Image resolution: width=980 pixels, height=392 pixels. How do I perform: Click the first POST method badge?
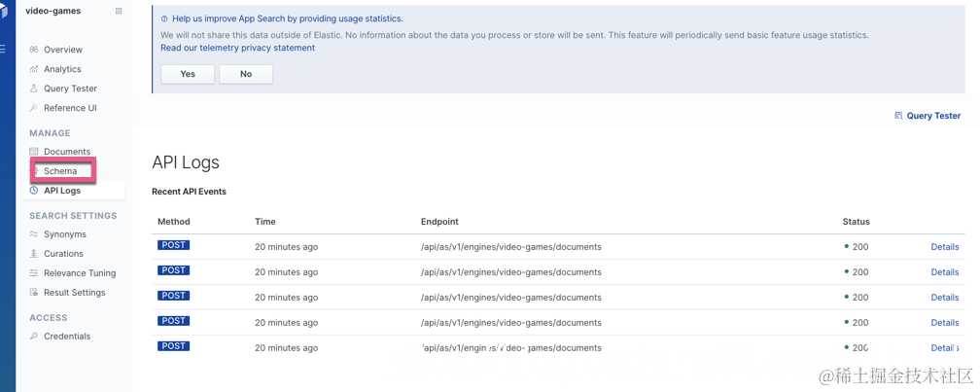tap(173, 246)
